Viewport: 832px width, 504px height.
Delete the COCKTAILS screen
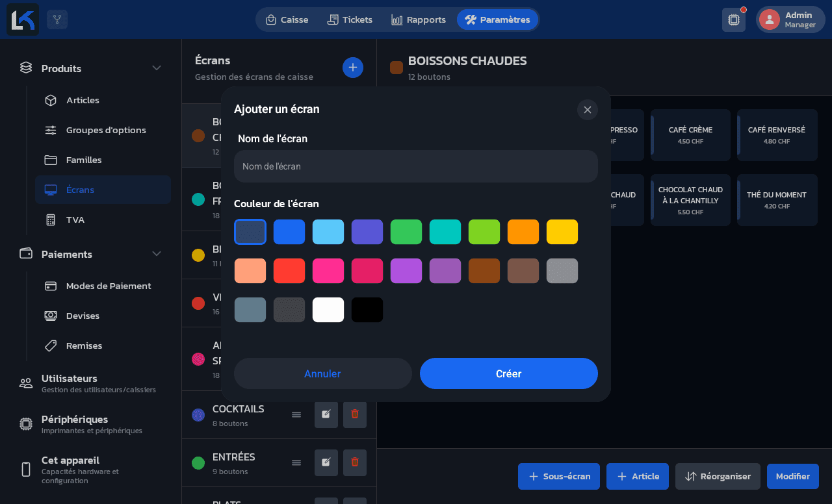[355, 414]
